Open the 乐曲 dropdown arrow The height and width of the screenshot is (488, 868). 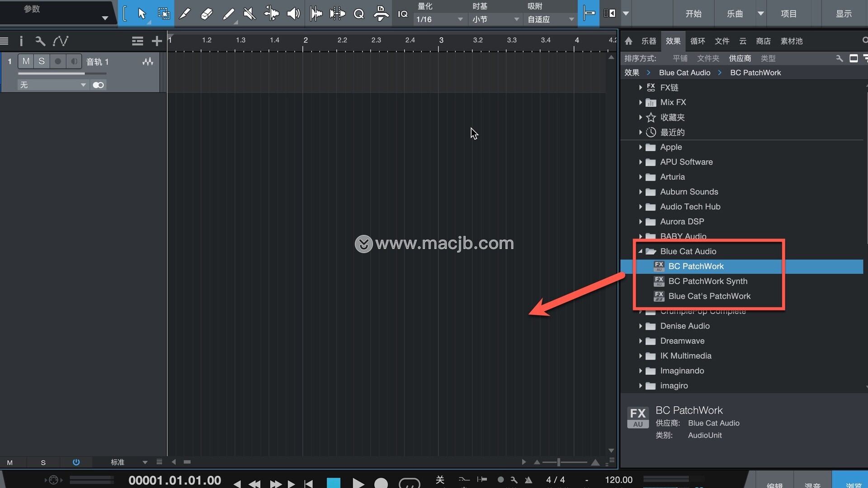pos(761,14)
